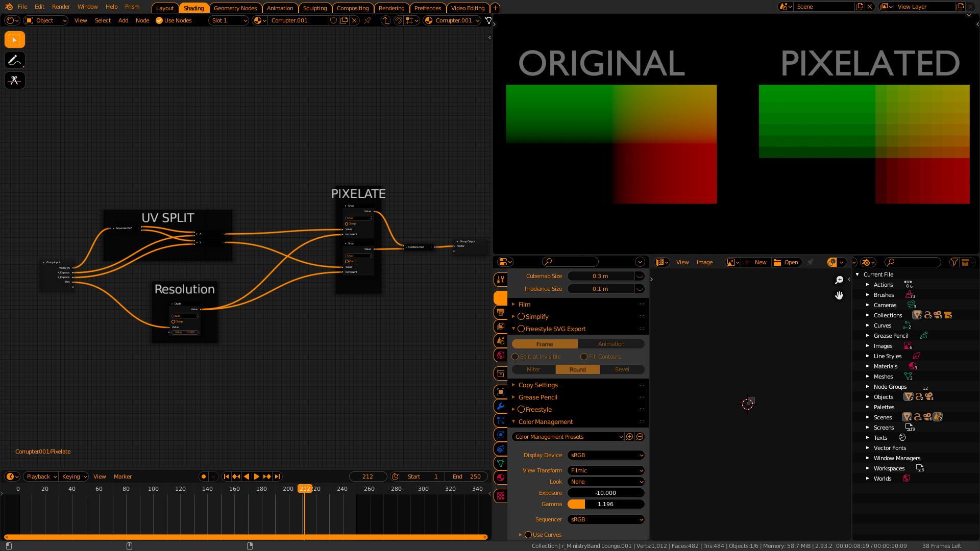Viewport: 980px width, 551px height.
Task: Open the Display Device dropdown
Action: (606, 455)
